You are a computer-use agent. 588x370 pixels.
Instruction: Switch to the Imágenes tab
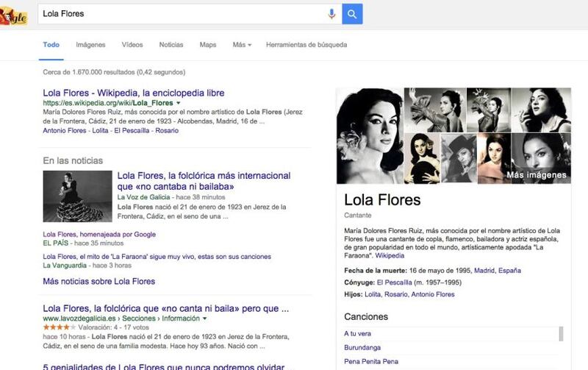click(90, 45)
